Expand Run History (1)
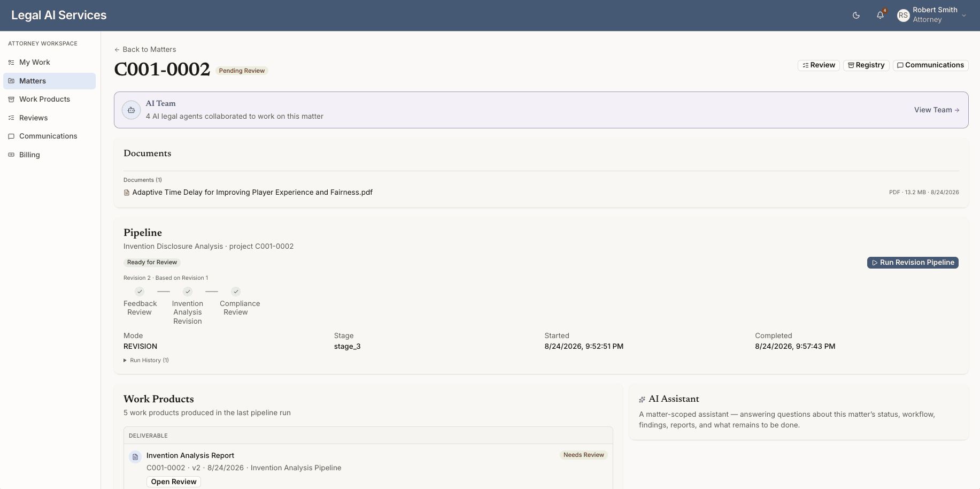 point(146,361)
